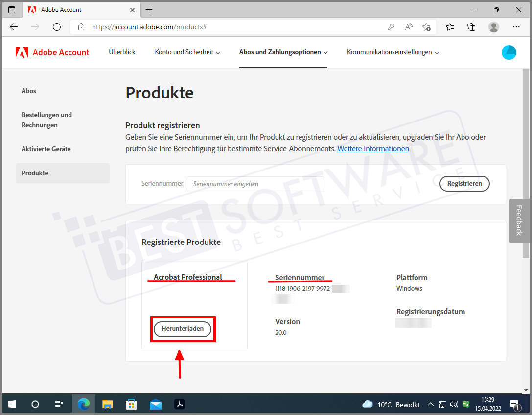
Task: Launch Acrobat Reader from the taskbar
Action: [179, 404]
